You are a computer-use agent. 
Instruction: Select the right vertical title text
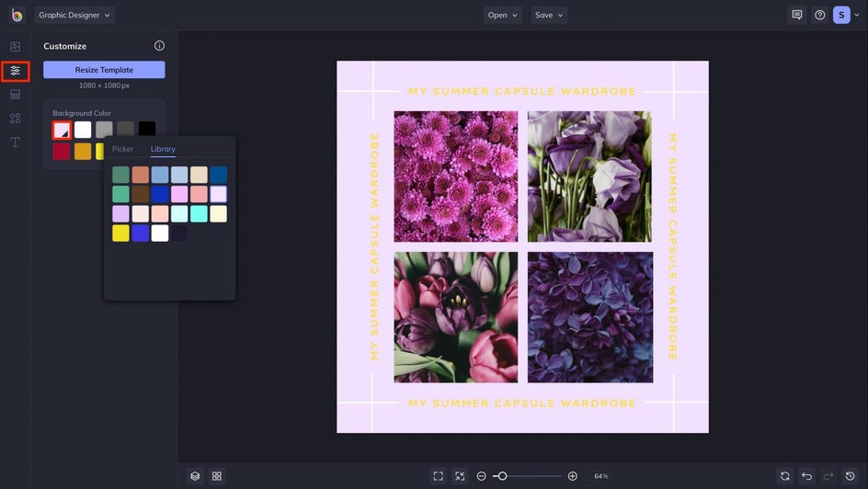tap(672, 246)
